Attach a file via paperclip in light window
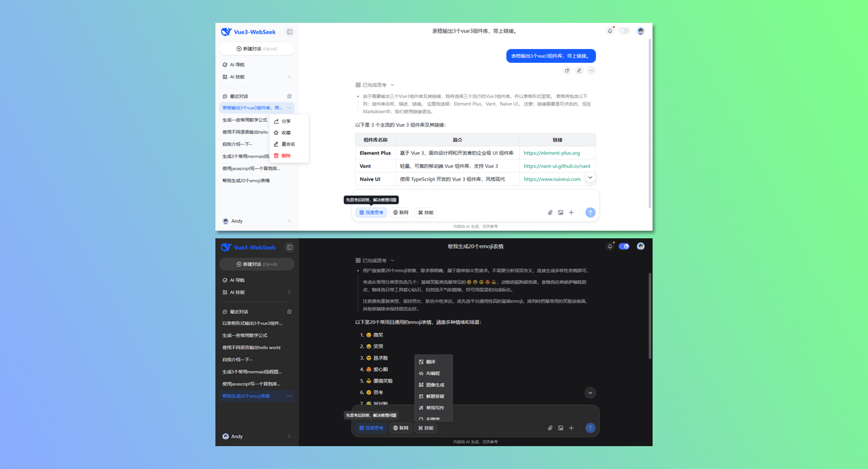Screen dimensions: 868x469 550,213
